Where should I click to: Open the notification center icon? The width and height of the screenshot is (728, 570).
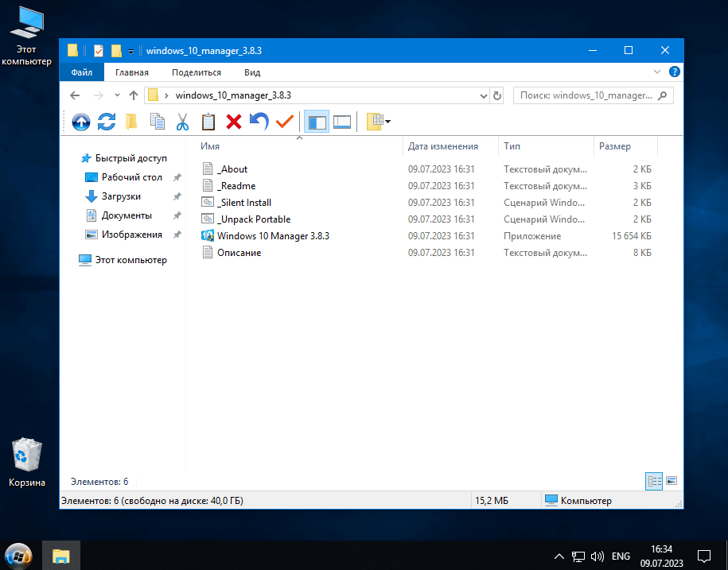point(704,556)
